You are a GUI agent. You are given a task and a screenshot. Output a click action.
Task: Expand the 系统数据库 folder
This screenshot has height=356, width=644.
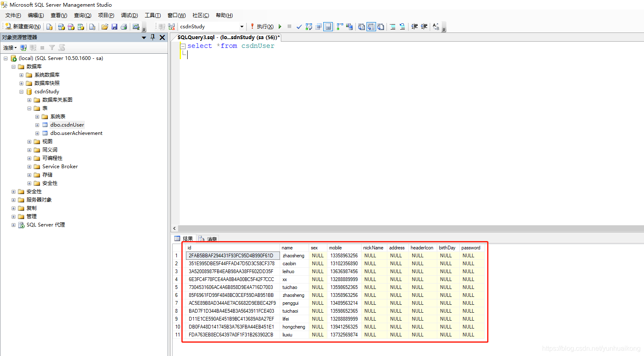click(21, 75)
